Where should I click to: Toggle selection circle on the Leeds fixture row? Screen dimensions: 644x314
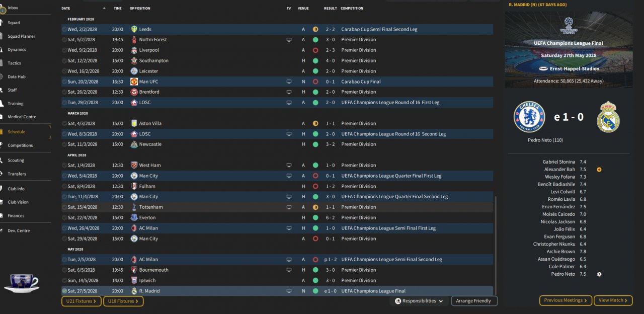click(x=64, y=29)
